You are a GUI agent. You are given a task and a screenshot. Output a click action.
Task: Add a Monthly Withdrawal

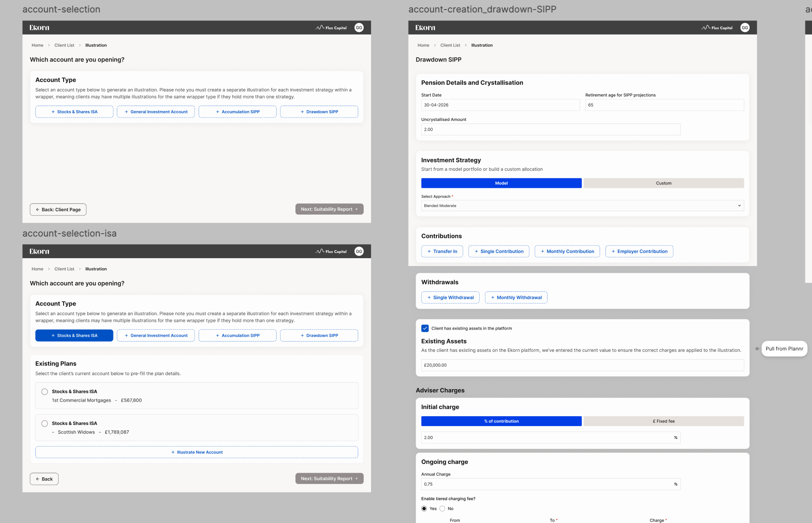click(516, 297)
